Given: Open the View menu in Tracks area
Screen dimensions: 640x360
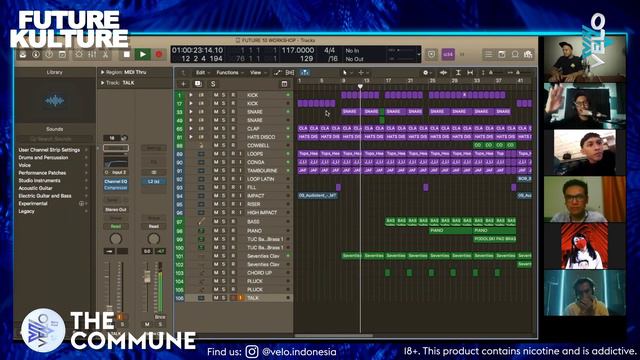Looking at the screenshot, I should click(257, 73).
